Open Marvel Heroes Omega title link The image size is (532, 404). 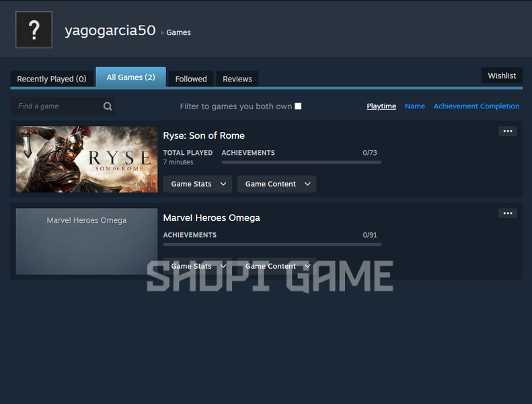tap(212, 217)
